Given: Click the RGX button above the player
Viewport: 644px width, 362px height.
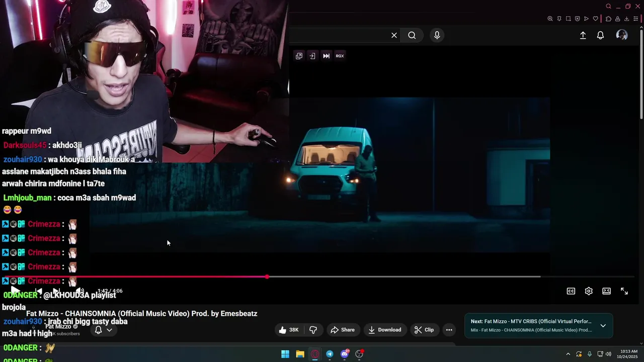Looking at the screenshot, I should coord(340,56).
